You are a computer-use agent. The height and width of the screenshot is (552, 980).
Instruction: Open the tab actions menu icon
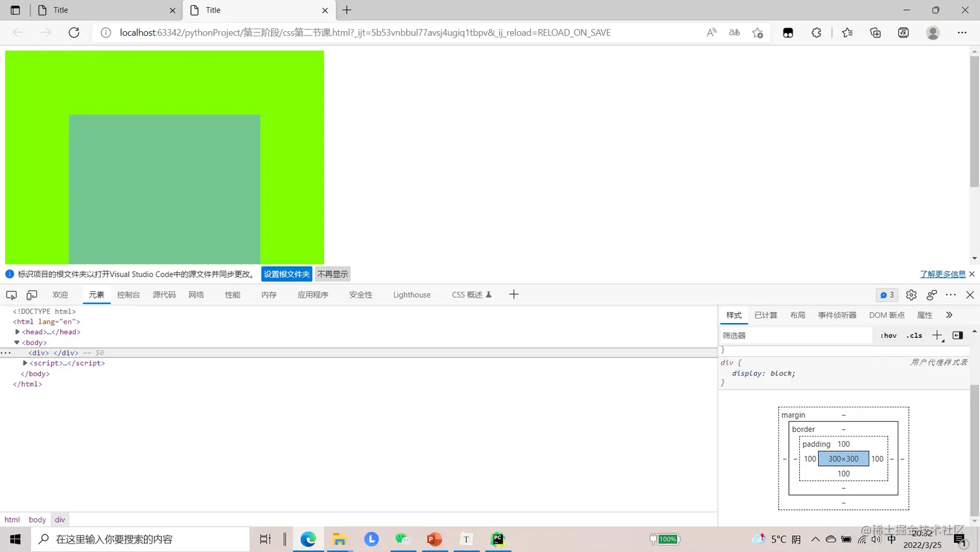[x=15, y=10]
